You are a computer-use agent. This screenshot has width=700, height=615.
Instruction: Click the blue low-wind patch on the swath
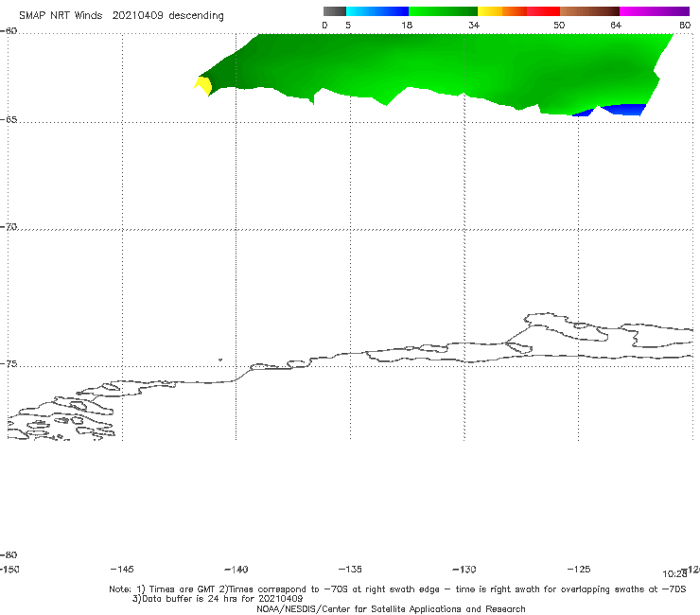pyautogui.click(x=622, y=110)
